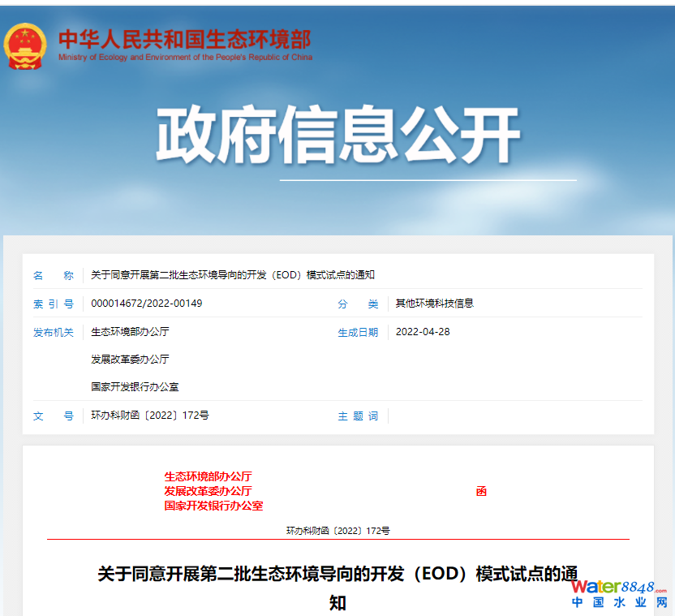
Task: Click the index number 000014672/2022-00149
Action: 147,304
